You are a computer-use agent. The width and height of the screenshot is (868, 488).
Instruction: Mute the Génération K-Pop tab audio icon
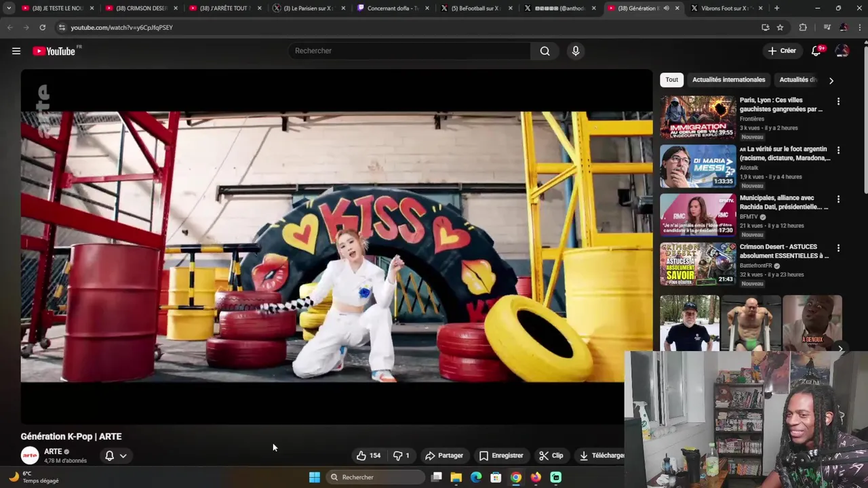[x=666, y=8]
